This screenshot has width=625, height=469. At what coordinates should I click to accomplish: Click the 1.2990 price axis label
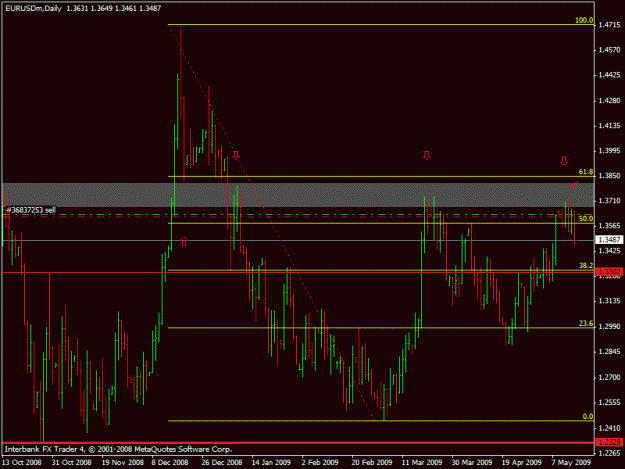click(x=609, y=326)
